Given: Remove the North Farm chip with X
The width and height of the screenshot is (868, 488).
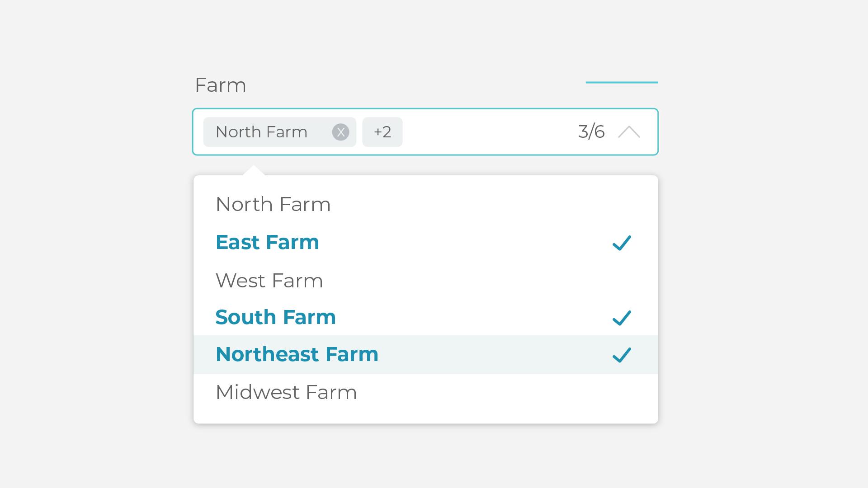Looking at the screenshot, I should (340, 132).
